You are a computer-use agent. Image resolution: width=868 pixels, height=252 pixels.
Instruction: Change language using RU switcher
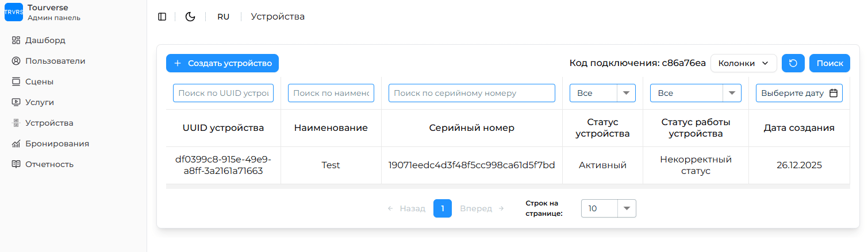[223, 17]
